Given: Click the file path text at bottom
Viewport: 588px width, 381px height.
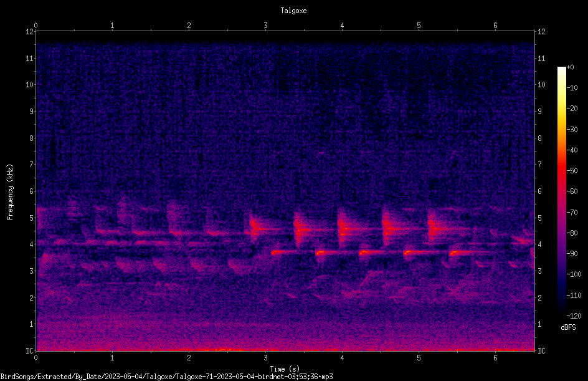Looking at the screenshot, I should (x=166, y=377).
